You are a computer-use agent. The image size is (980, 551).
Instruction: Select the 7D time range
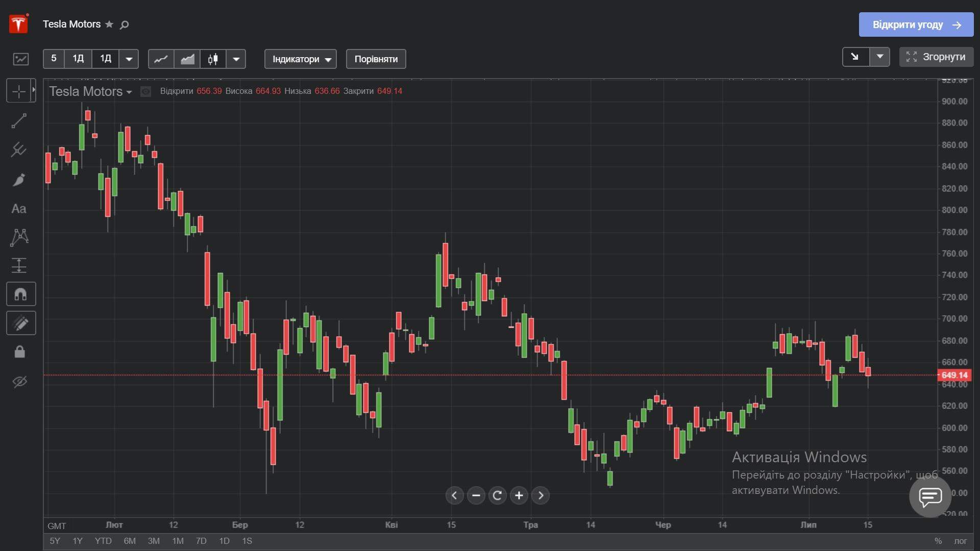click(201, 541)
